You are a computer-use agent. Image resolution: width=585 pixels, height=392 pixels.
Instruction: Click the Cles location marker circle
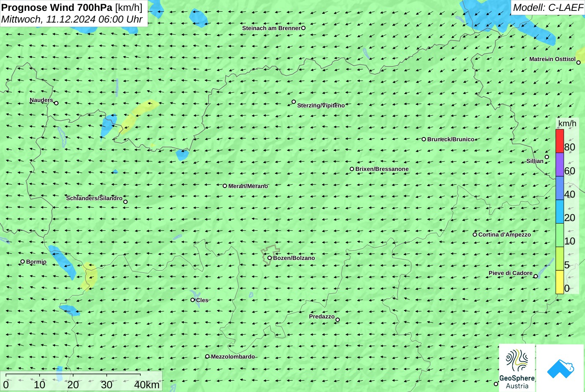pyautogui.click(x=193, y=300)
